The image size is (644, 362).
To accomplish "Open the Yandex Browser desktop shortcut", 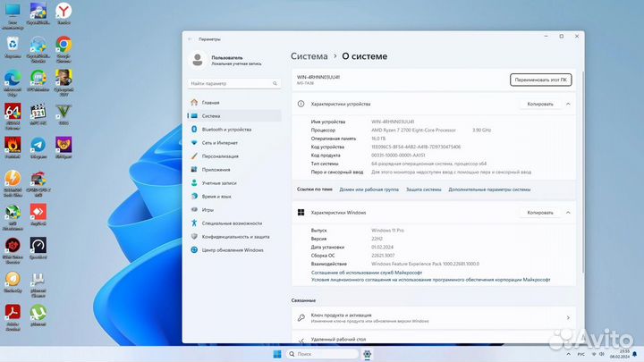I will (x=64, y=13).
